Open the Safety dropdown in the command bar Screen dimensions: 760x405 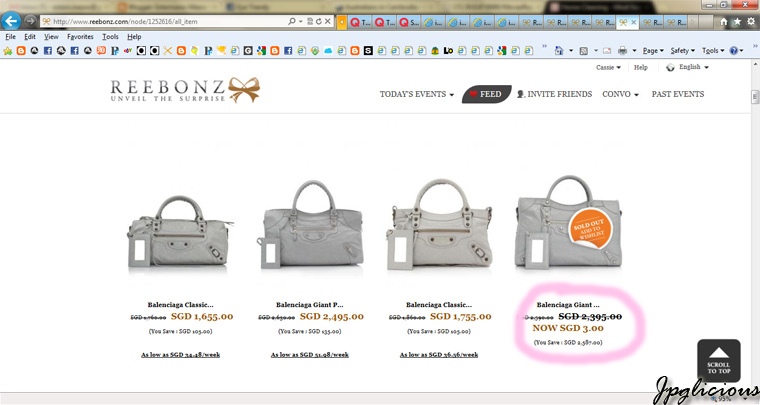pyautogui.click(x=682, y=51)
